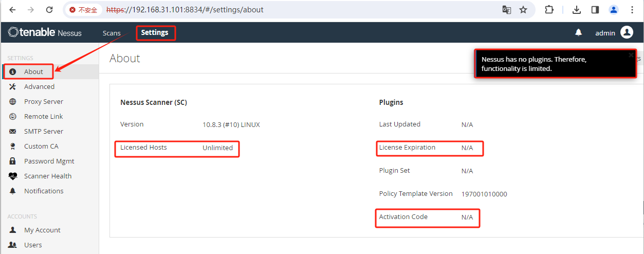
Task: Click the Remote Link icon
Action: [x=13, y=116]
